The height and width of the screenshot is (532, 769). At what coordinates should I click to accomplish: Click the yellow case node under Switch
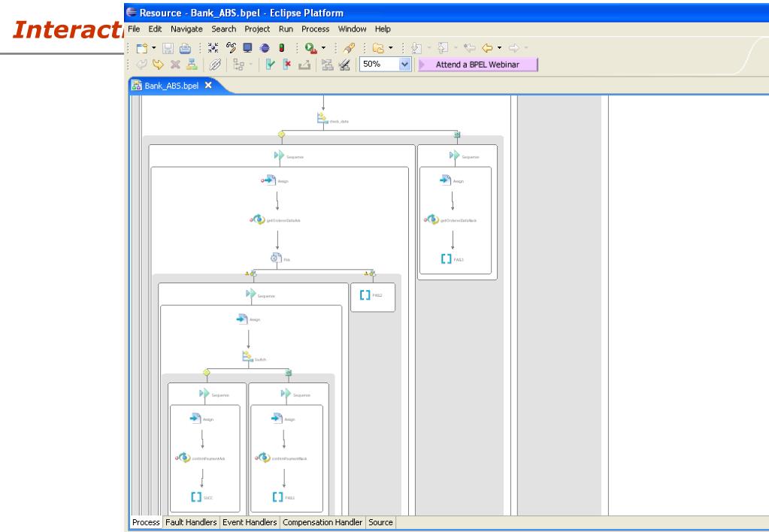(x=207, y=373)
